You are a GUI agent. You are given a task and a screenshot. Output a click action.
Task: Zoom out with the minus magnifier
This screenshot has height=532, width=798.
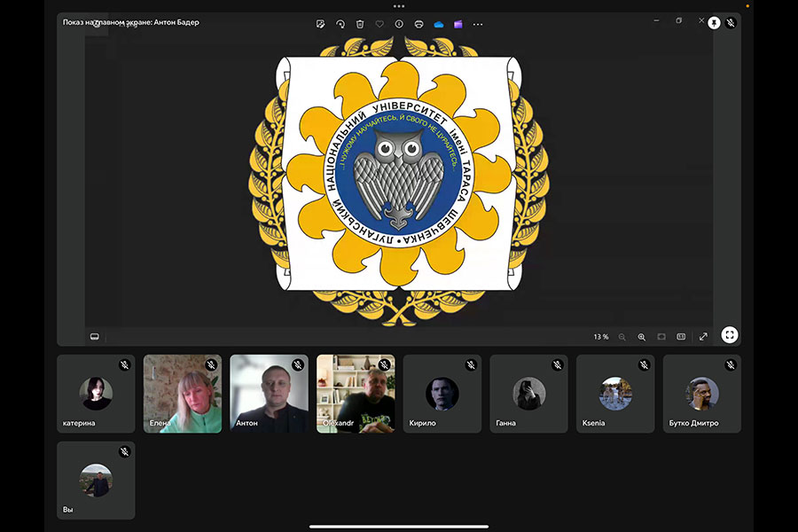point(622,337)
